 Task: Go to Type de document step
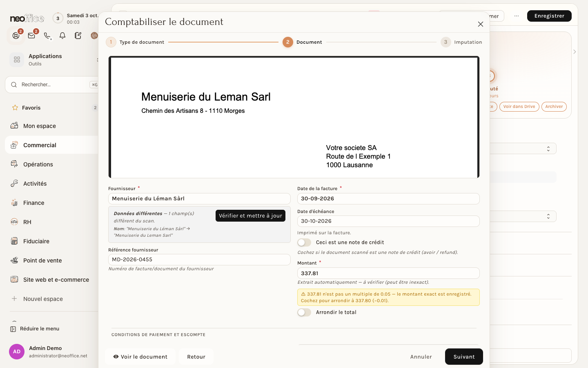point(135,42)
